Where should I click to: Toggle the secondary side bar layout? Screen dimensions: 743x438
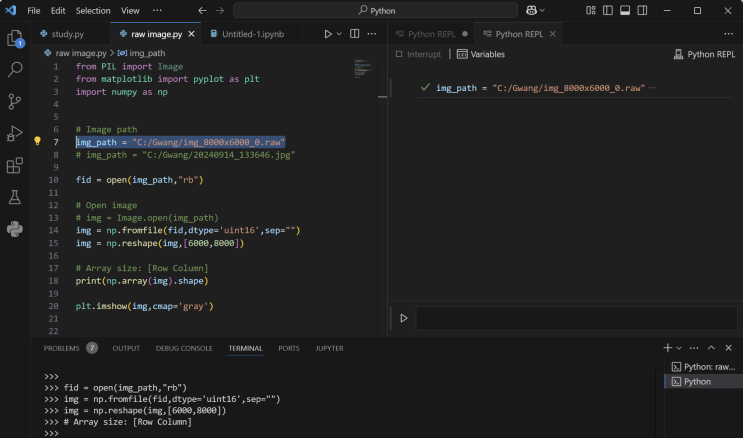(x=643, y=11)
